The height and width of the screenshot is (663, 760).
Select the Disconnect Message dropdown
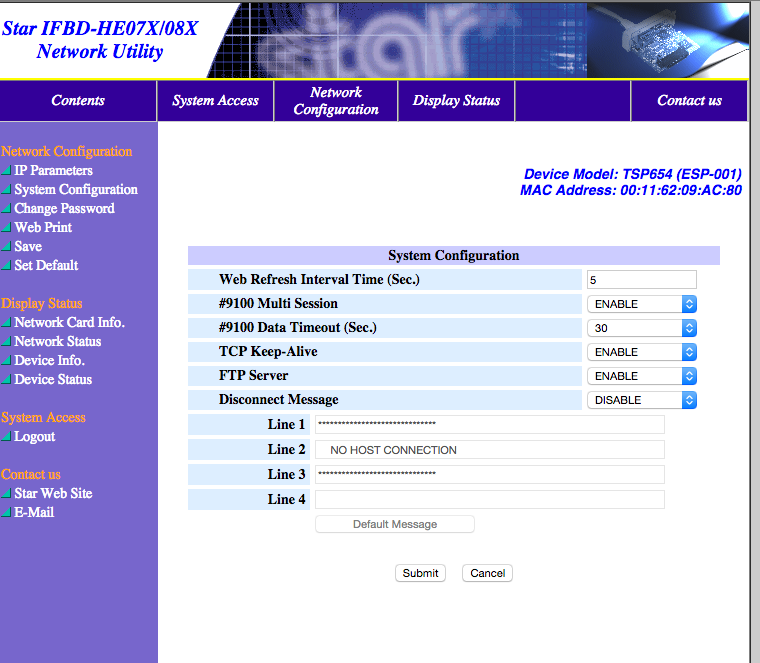641,400
